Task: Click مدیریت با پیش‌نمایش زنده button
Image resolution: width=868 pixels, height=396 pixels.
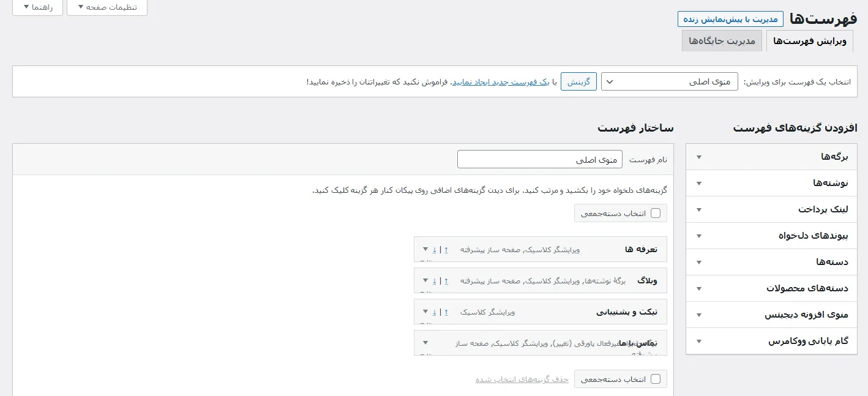Action: click(730, 19)
